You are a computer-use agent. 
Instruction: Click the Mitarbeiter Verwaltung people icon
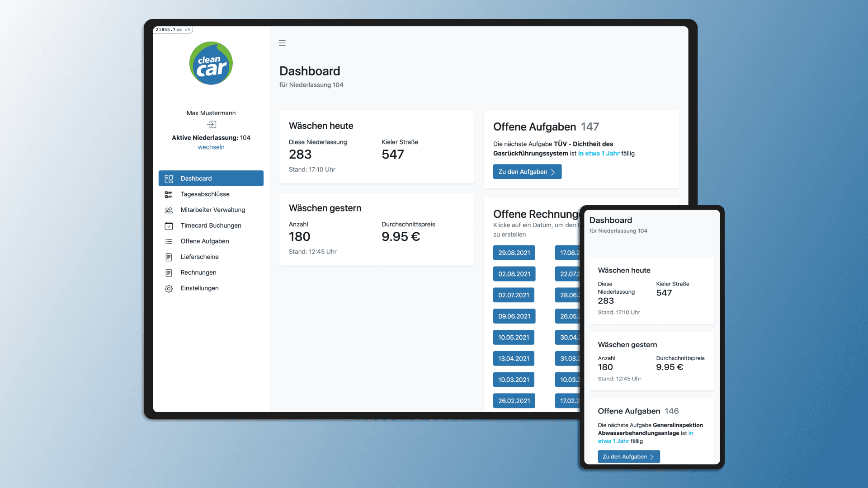click(169, 210)
